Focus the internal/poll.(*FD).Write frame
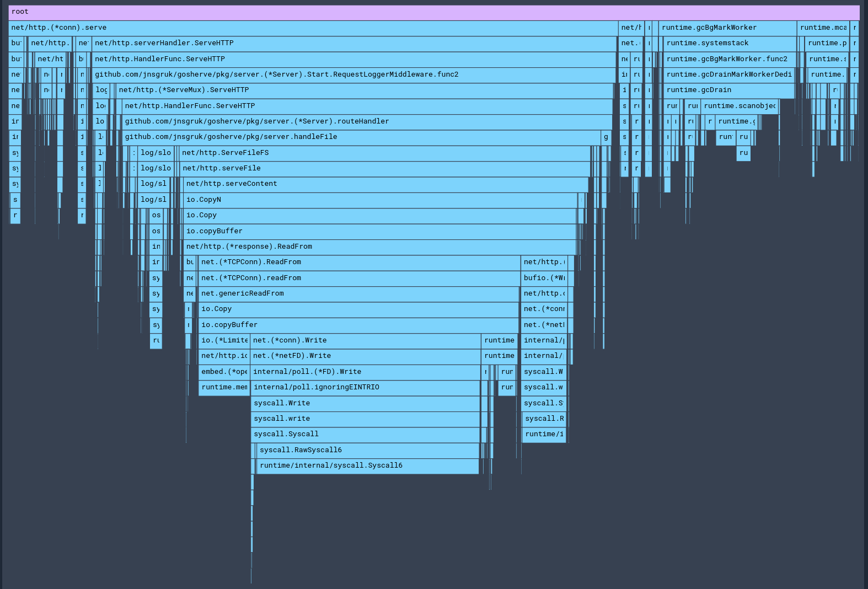Viewport: 868px width, 589px height. 365,372
